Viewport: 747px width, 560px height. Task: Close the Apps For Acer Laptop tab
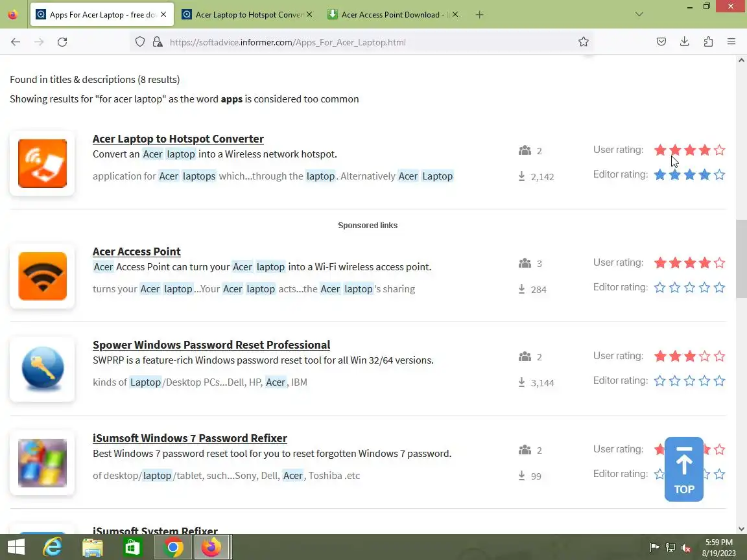pos(163,15)
